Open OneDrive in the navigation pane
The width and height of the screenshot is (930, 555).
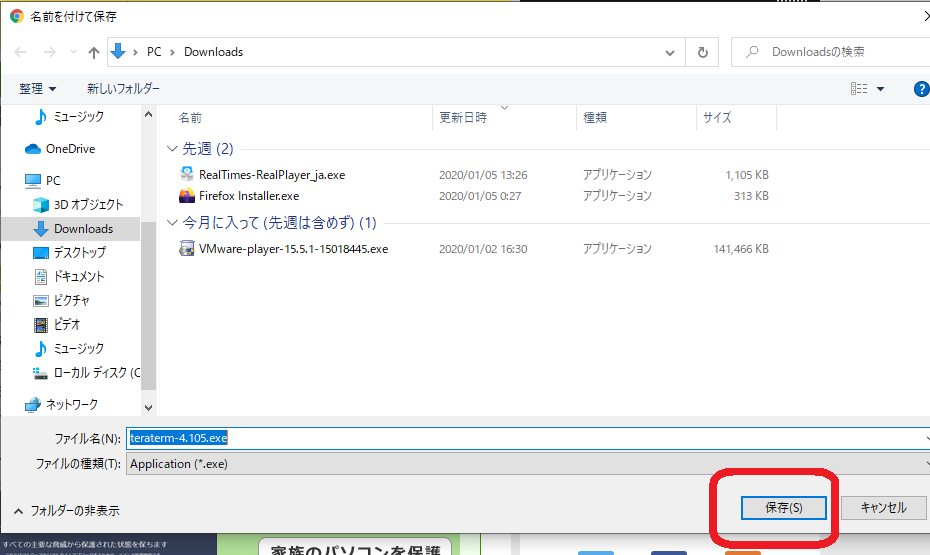tap(70, 149)
